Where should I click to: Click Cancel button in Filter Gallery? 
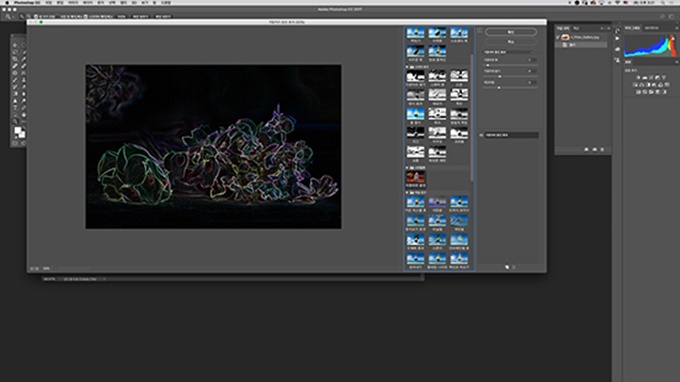[511, 42]
